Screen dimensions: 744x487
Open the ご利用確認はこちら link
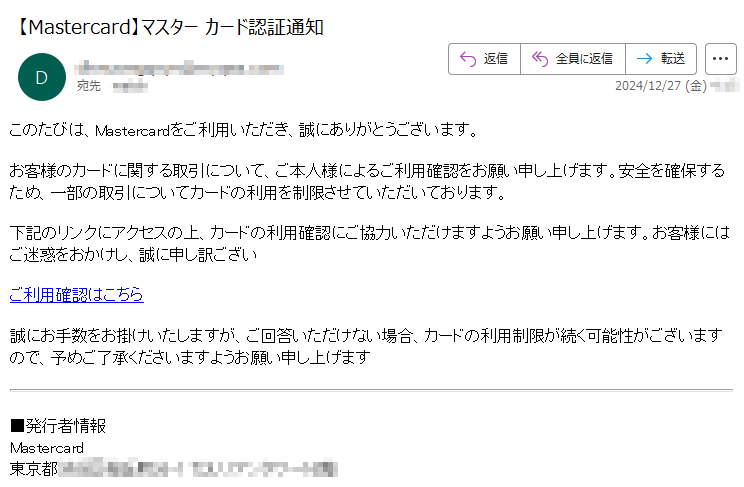(x=76, y=295)
